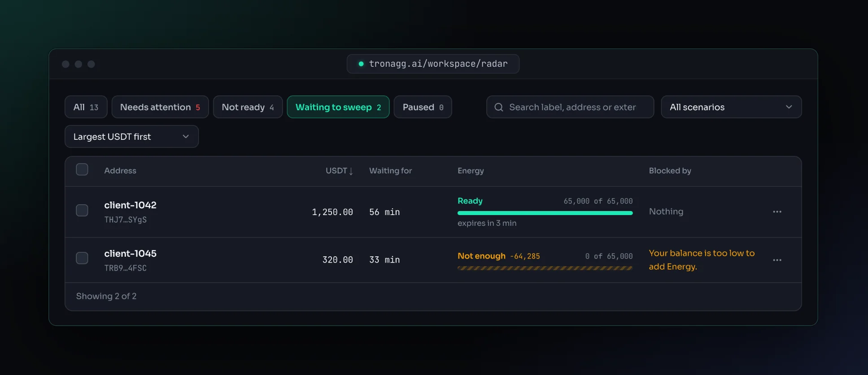Viewport: 868px width, 375px height.
Task: Show the Not ready filter tab
Action: pyautogui.click(x=248, y=107)
